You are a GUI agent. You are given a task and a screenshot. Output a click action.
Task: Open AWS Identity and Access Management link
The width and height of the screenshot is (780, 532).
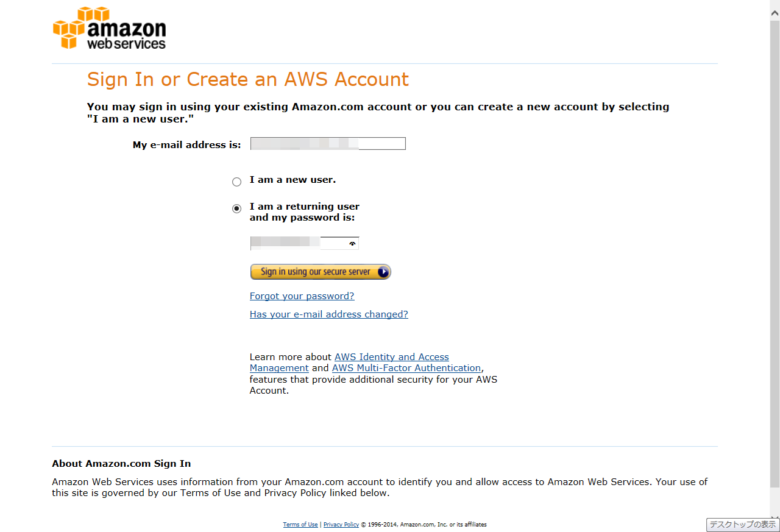pyautogui.click(x=391, y=357)
